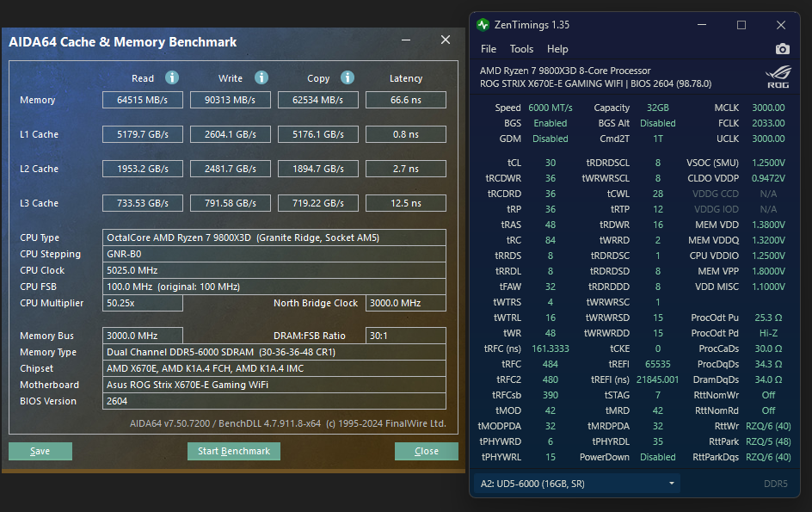Screen dimensions: 812x512
Task: Click the tRAS value 48
Action: (x=551, y=225)
